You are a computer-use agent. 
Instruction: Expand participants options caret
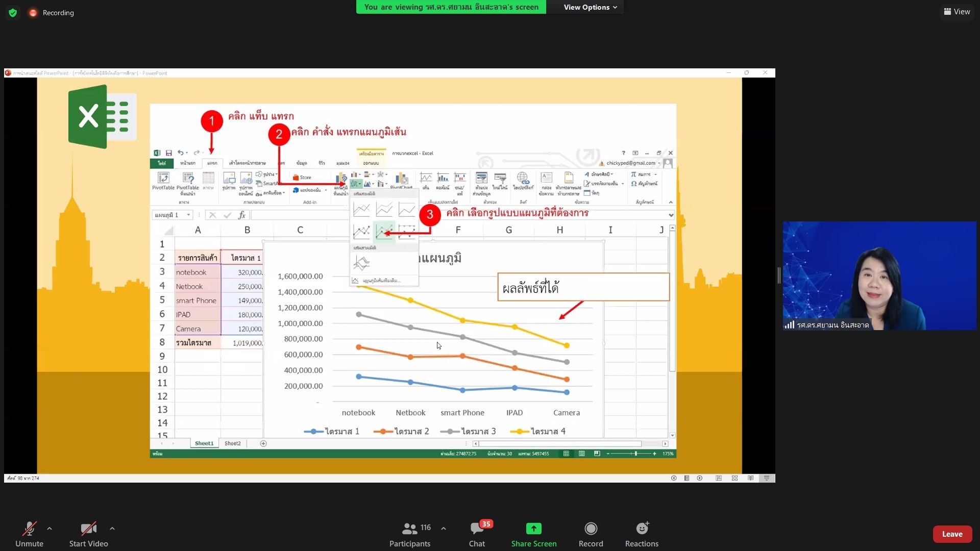pos(444,529)
